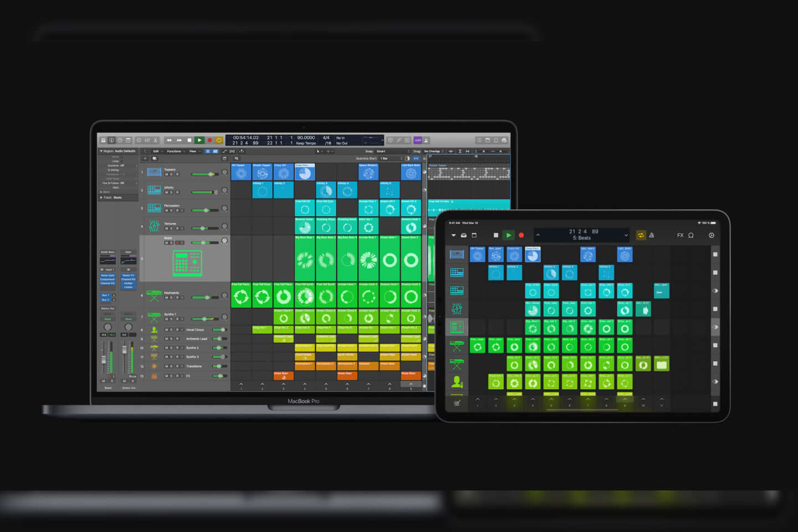Viewport: 798px width, 532px height.
Task: Trigger scene 1 on the MacBook grid
Action: coord(241,384)
